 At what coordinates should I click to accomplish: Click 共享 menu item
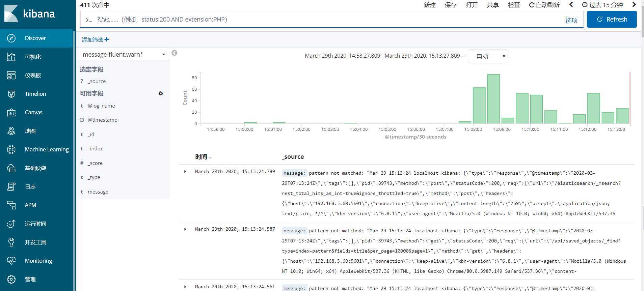(493, 5)
